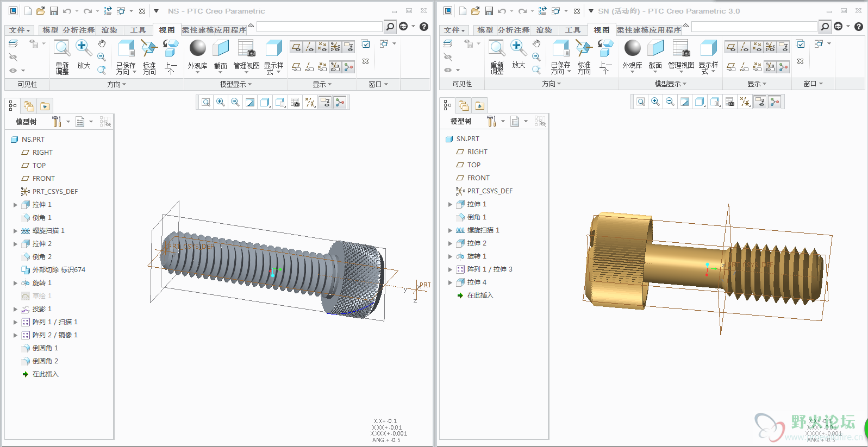Expand 螺旋扫描 1 in NS model tree
The image size is (868, 447).
pyautogui.click(x=15, y=231)
